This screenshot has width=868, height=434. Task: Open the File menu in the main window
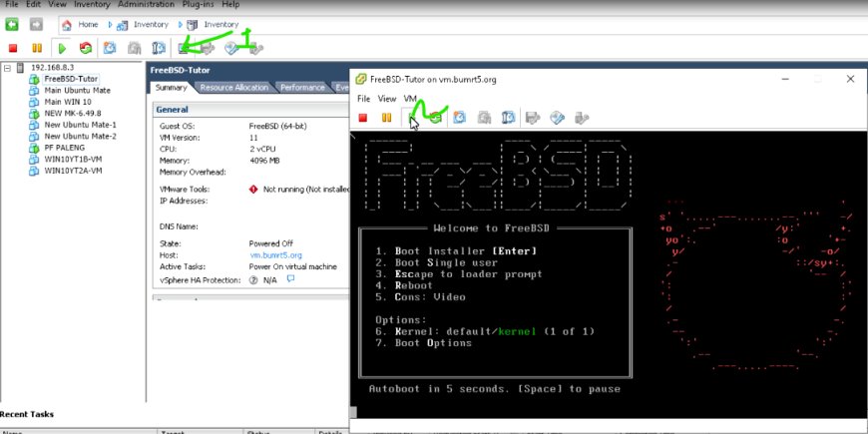(x=12, y=4)
